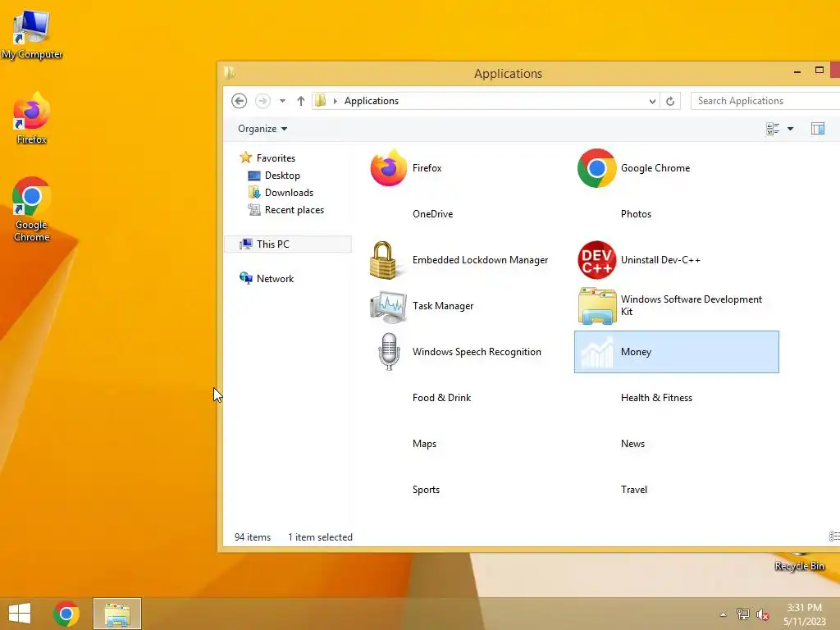Click the taskbar clock and date

tap(805, 614)
